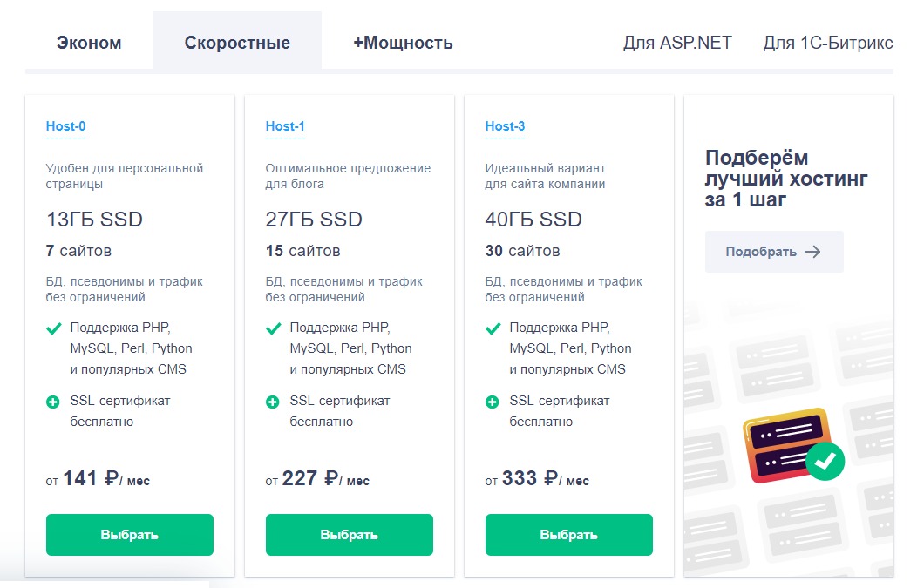Switch to the Скоростные tab
Image resolution: width=924 pixels, height=588 pixels.
pos(237,43)
